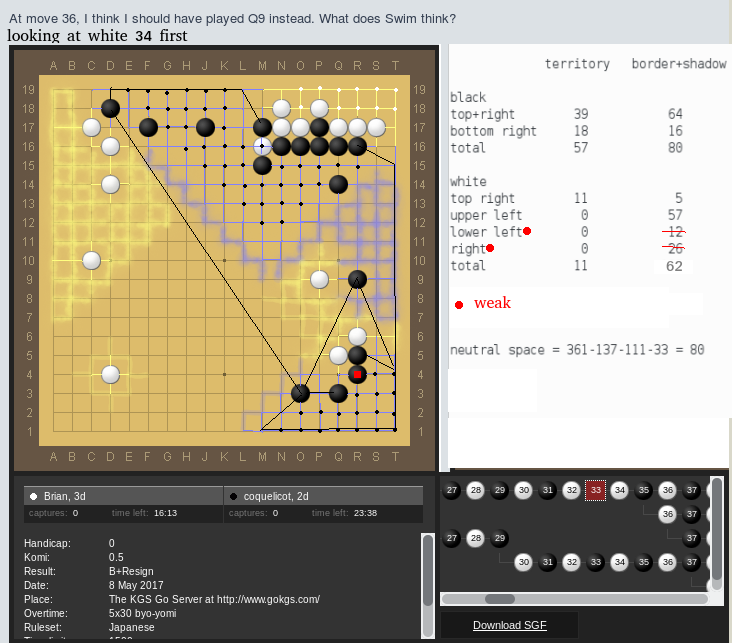
Task: Jump to move 30 in the top row of the move tree
Action: tap(523, 490)
